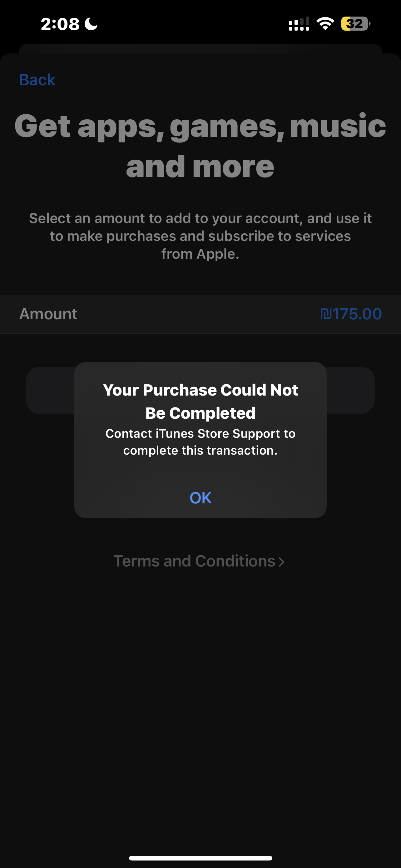Screen dimensions: 401x868
Task: Tap the home indicator bar
Action: [x=200, y=858]
